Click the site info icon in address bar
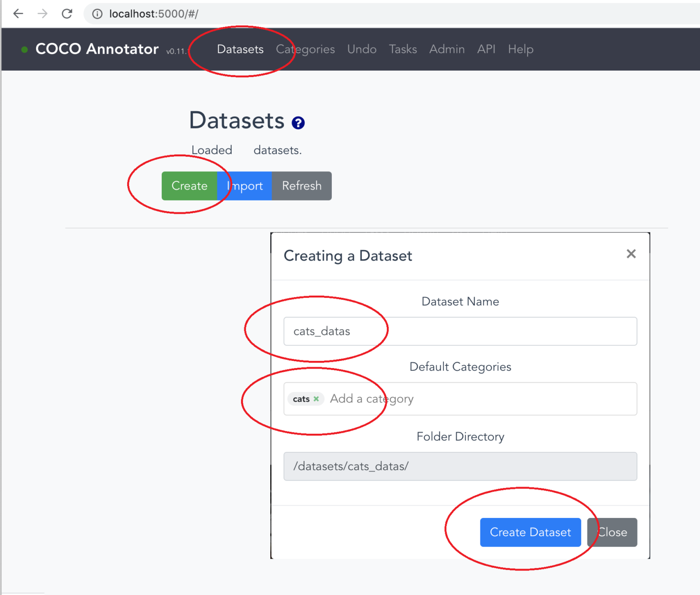This screenshot has width=700, height=595. pos(97,14)
